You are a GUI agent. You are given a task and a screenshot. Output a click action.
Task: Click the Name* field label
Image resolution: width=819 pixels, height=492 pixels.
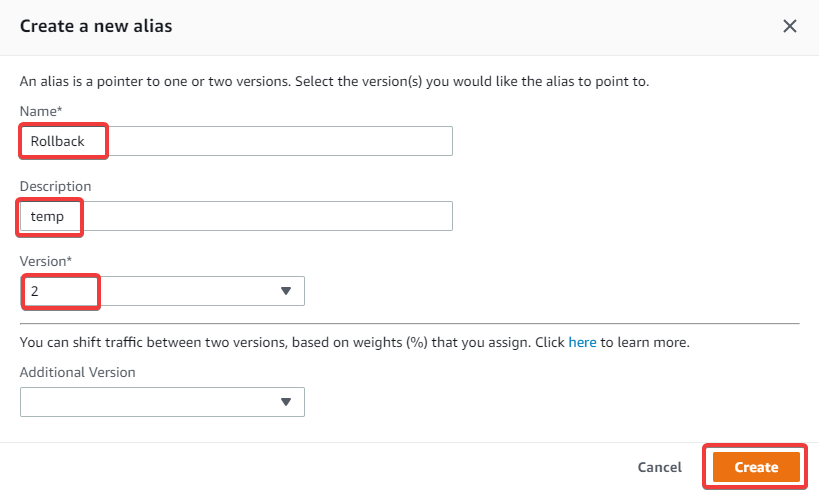pyautogui.click(x=41, y=111)
